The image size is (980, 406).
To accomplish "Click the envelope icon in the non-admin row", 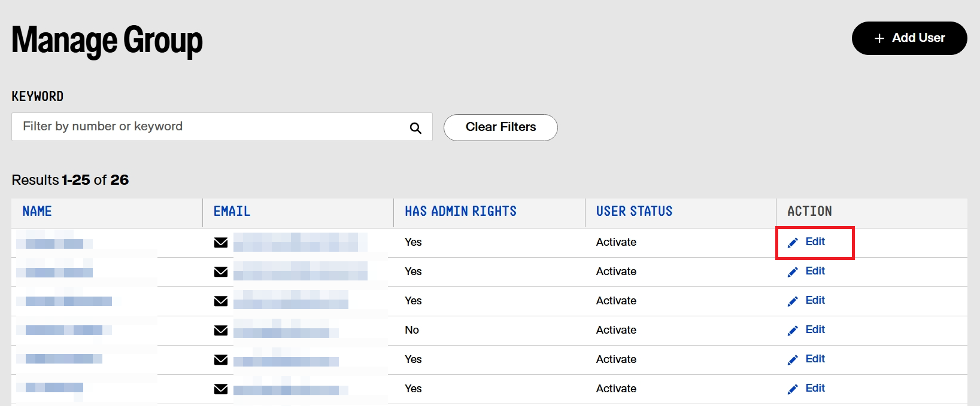I will point(221,330).
